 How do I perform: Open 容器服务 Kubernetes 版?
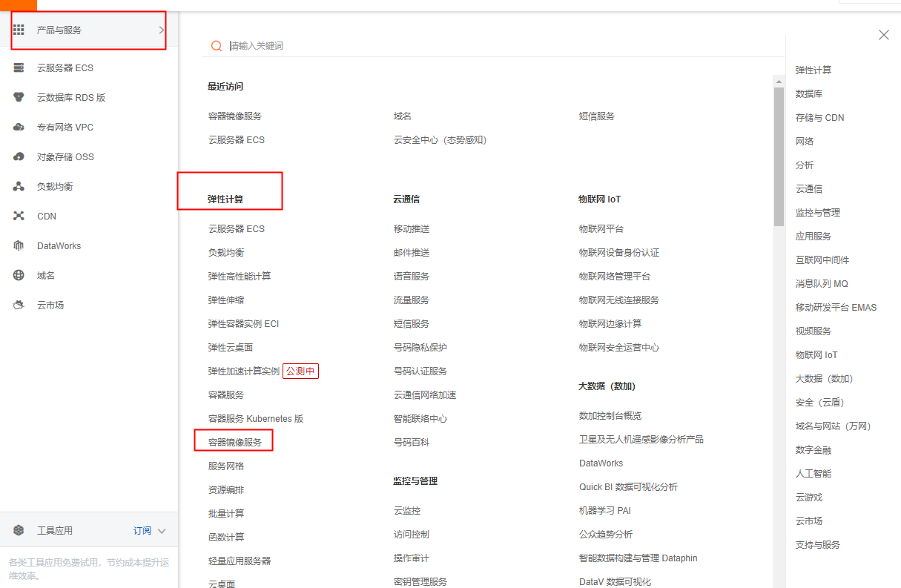256,419
